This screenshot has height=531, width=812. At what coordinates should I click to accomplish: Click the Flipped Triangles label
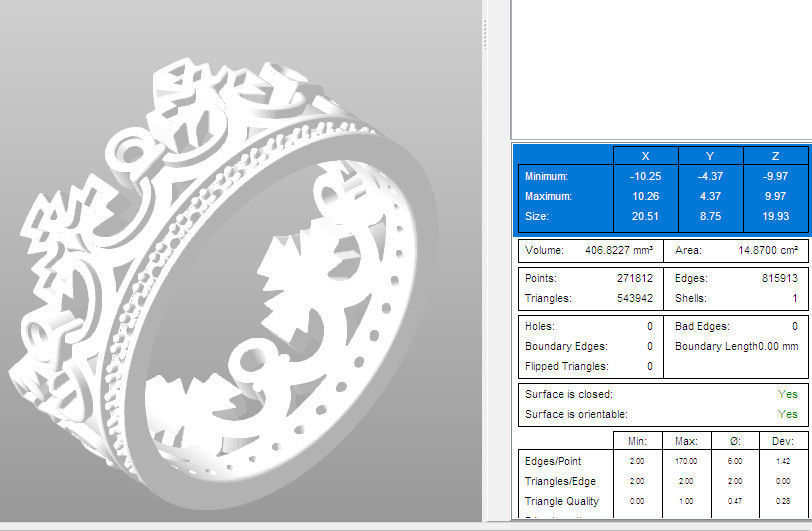[x=567, y=366]
